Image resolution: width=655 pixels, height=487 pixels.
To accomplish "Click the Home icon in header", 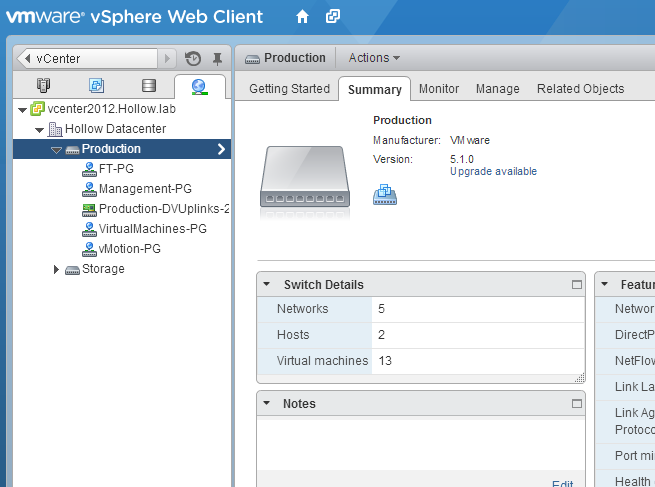I will pos(303,17).
